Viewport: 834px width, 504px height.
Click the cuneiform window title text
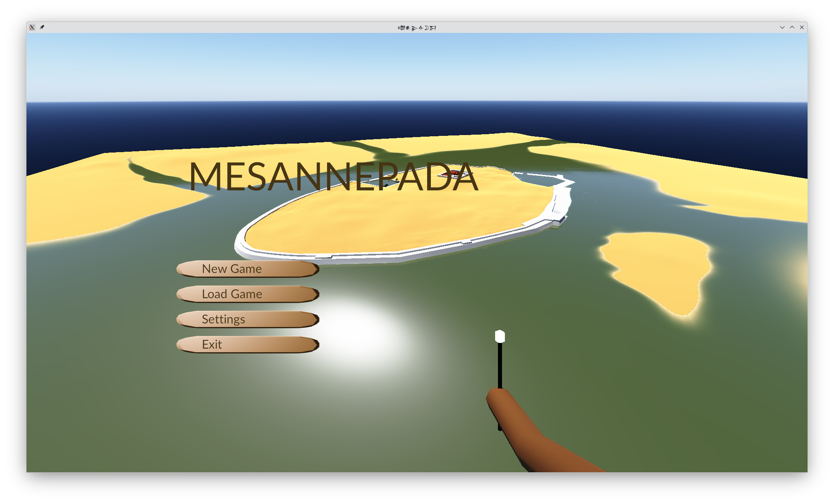[417, 28]
